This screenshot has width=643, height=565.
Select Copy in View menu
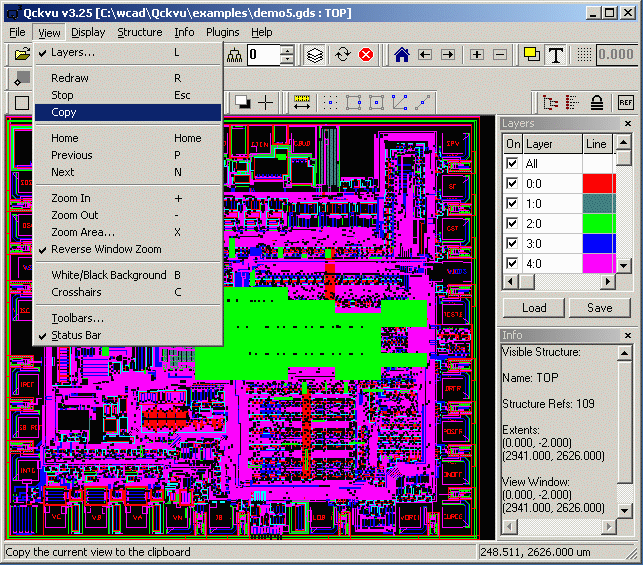(128, 112)
